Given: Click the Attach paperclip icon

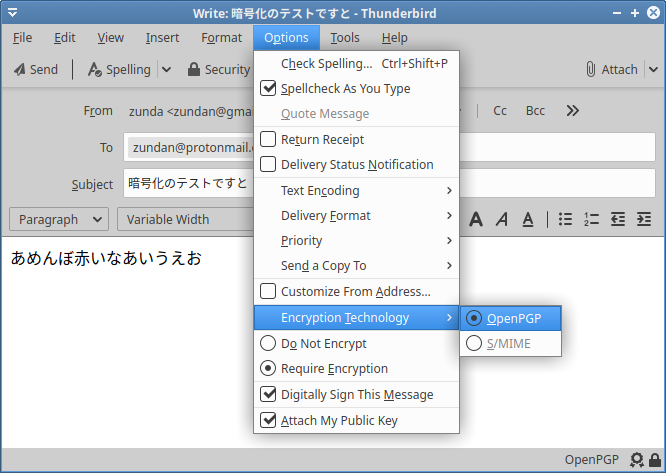Looking at the screenshot, I should click(x=590, y=69).
